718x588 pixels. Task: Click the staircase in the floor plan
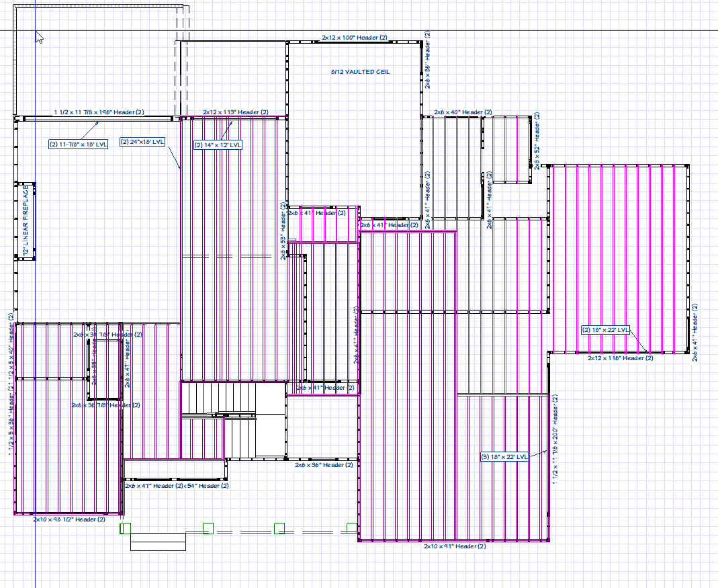[x=234, y=419]
